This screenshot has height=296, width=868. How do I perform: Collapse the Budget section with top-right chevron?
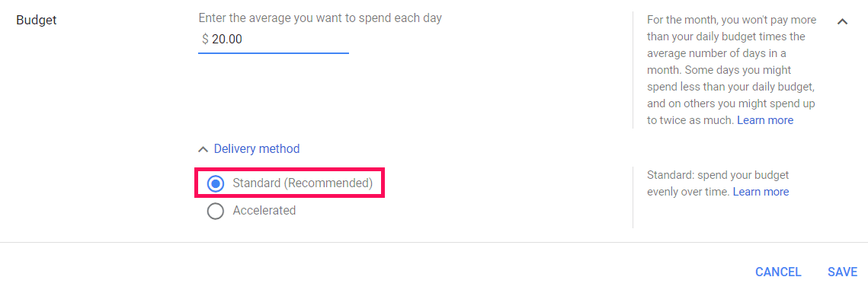(x=843, y=21)
